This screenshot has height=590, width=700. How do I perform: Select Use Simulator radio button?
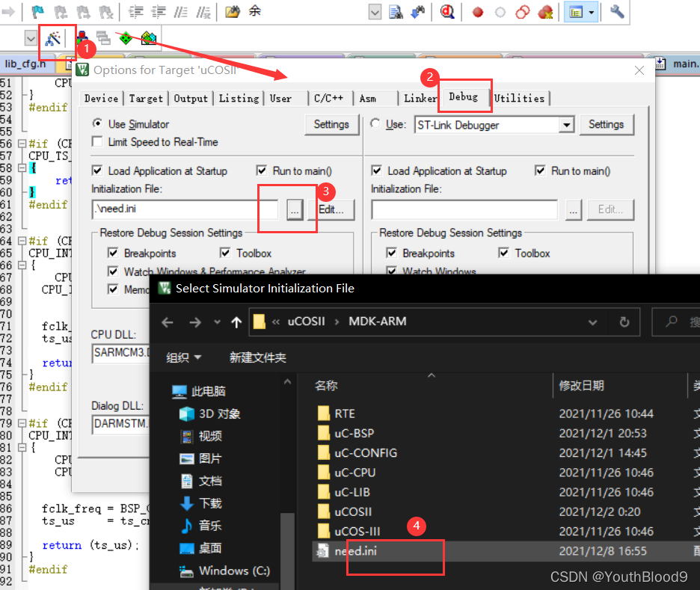(x=97, y=123)
